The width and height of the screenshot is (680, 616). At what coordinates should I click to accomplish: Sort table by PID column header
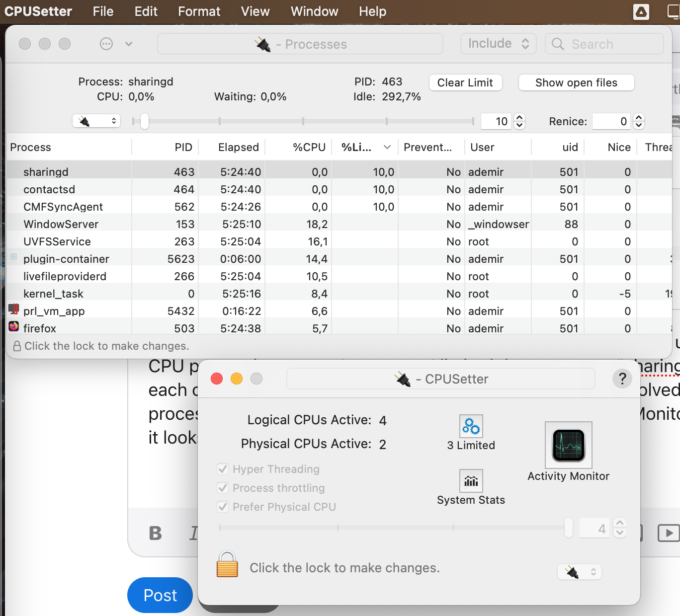(x=165, y=147)
